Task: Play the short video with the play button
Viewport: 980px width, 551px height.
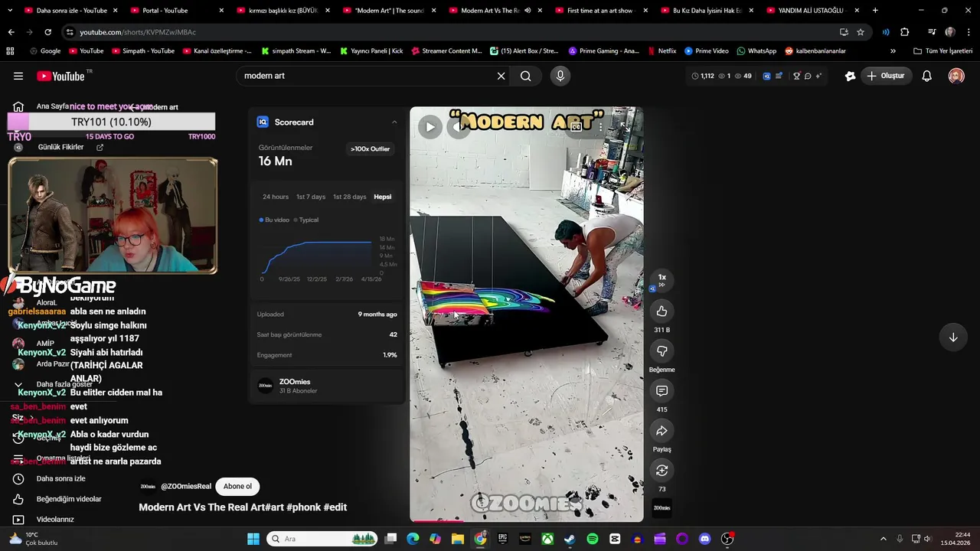Action: click(430, 127)
